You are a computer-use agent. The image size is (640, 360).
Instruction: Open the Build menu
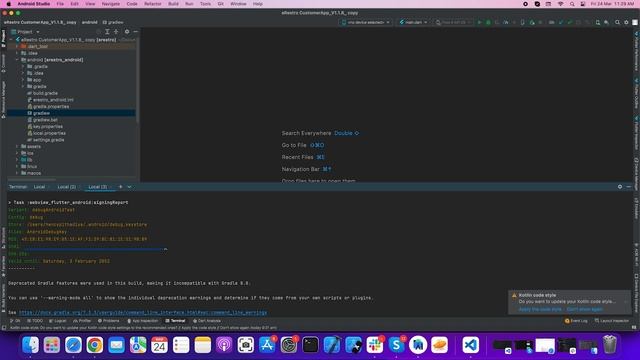pos(173,4)
